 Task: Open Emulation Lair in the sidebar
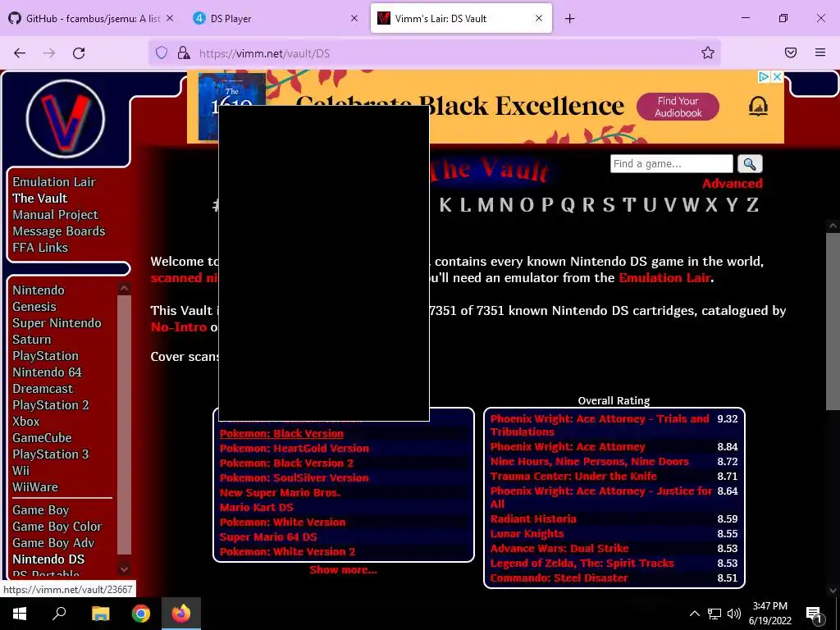pos(54,182)
